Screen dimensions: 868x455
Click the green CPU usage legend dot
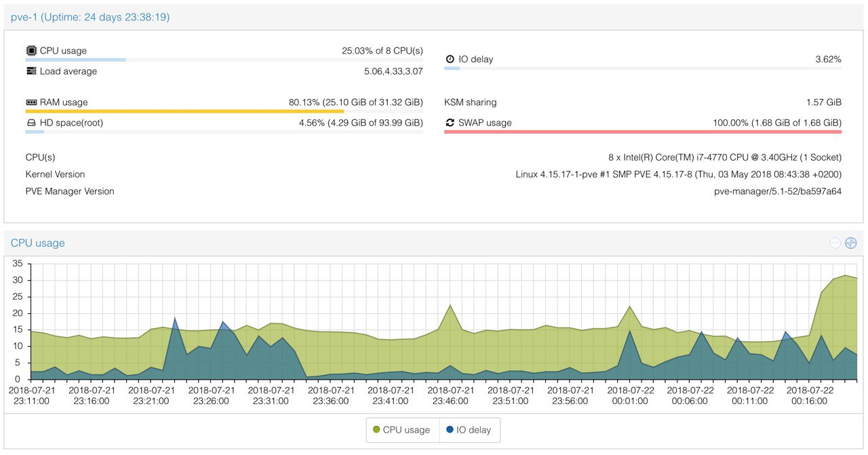tap(377, 430)
